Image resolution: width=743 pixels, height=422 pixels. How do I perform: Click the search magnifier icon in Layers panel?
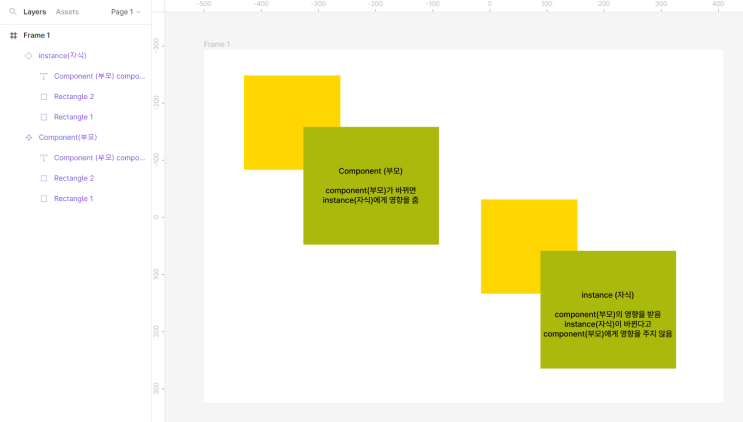13,11
